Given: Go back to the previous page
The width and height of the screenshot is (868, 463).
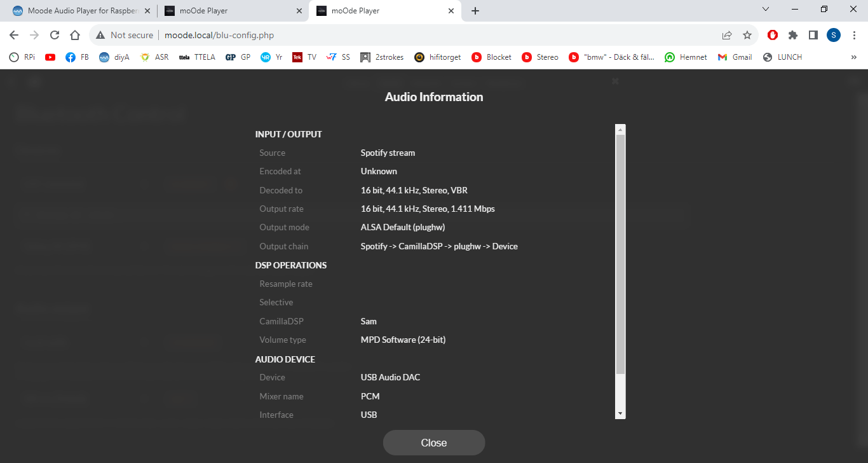Looking at the screenshot, I should [x=14, y=35].
